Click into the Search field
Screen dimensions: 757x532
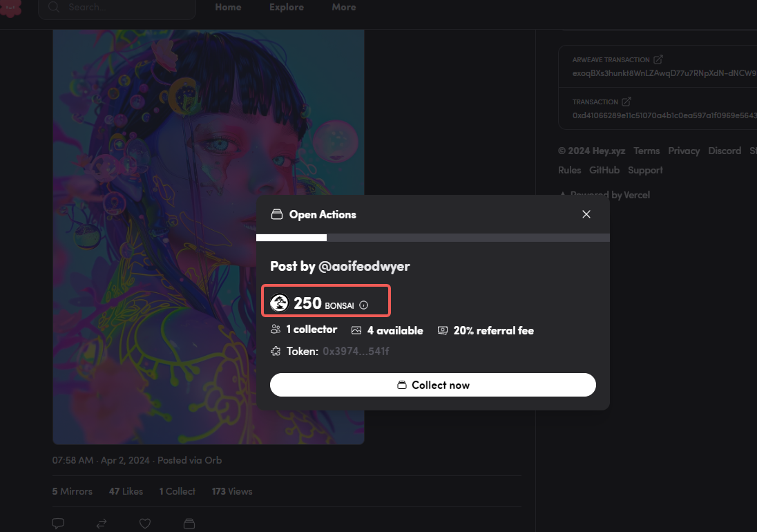124,8
